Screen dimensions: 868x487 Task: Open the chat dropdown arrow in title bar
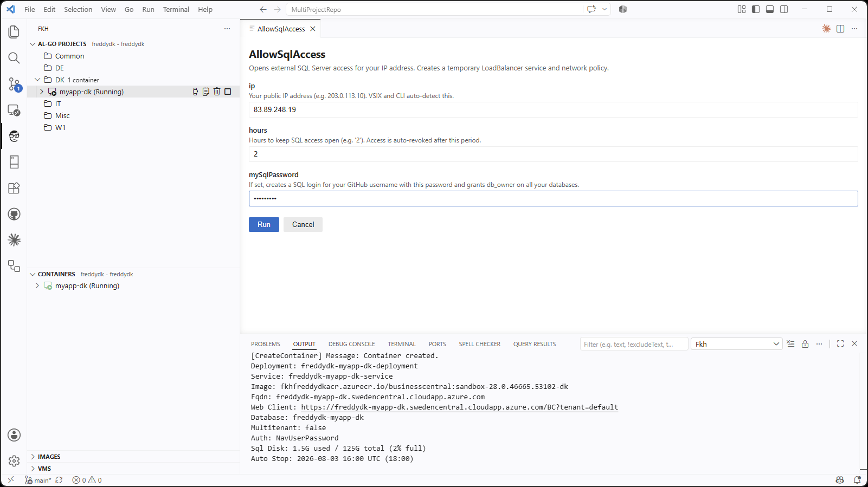click(605, 9)
